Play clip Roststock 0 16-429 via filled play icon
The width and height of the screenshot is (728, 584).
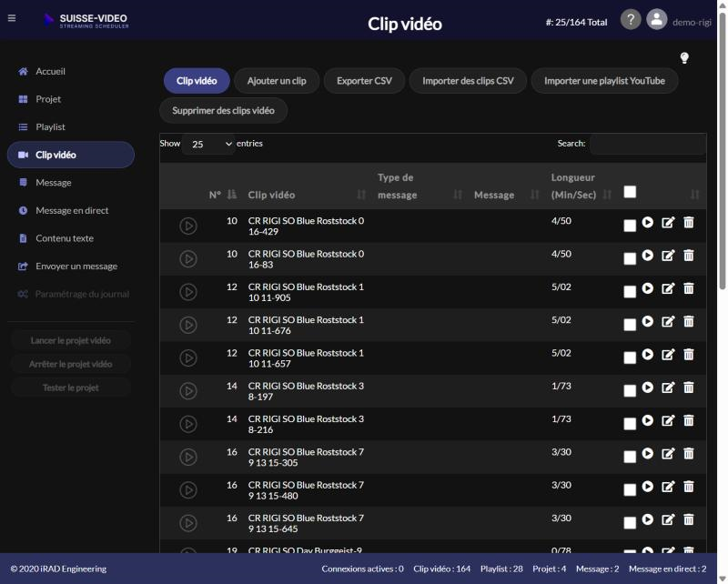click(648, 222)
